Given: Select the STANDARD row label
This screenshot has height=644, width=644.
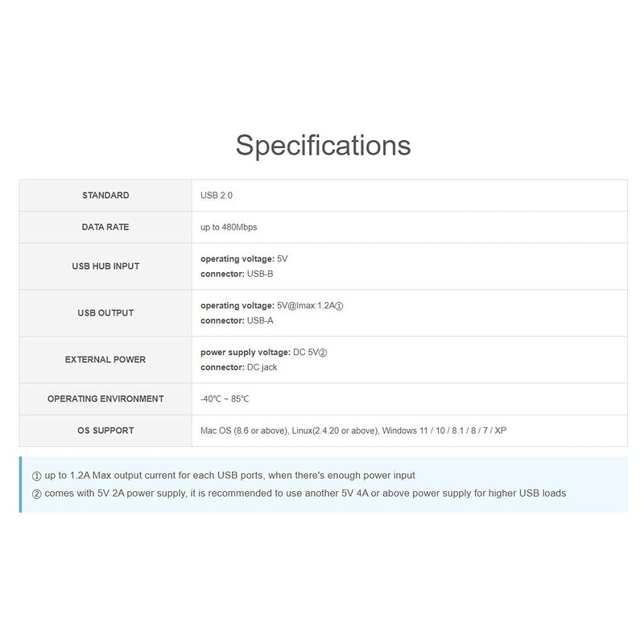Looking at the screenshot, I should click(x=105, y=196).
